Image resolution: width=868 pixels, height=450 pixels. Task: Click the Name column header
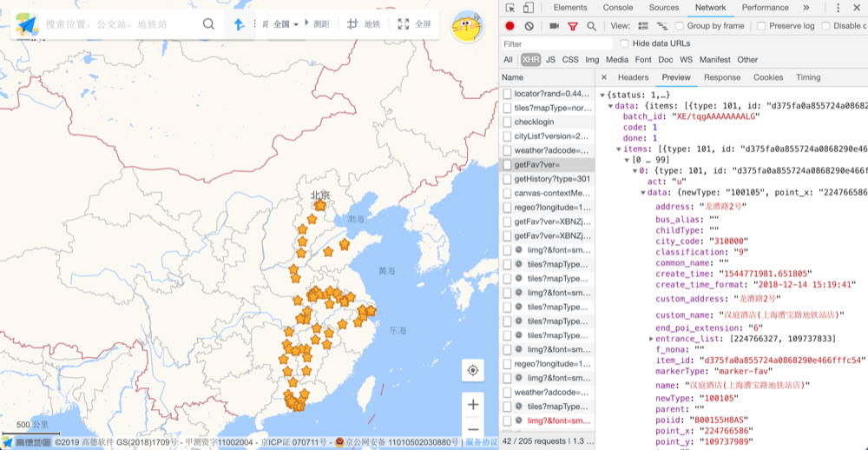[546, 77]
